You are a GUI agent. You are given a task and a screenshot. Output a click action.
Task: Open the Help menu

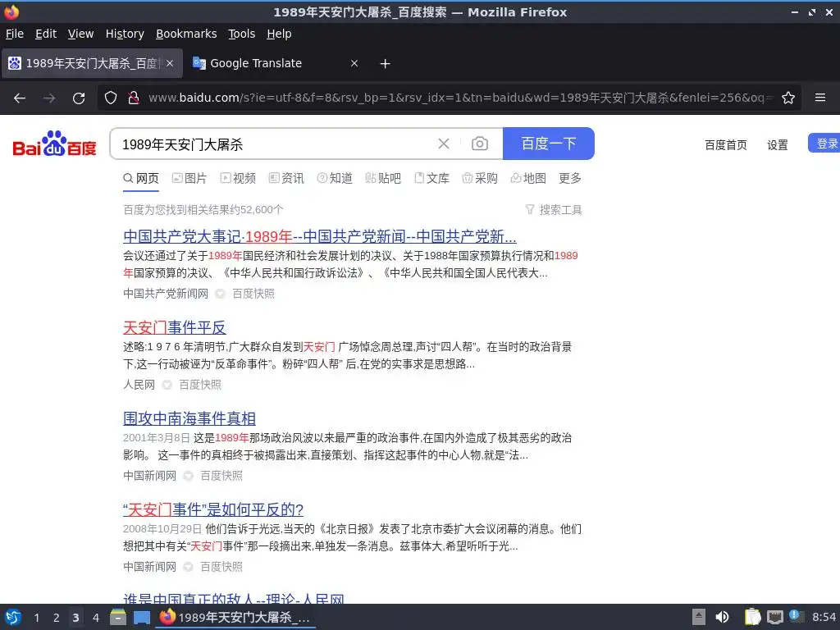tap(279, 34)
